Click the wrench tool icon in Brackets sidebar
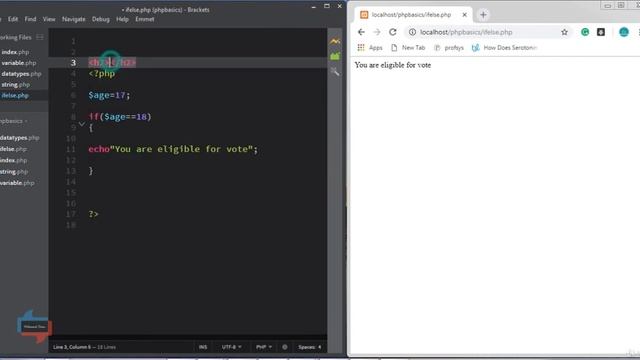 (335, 71)
